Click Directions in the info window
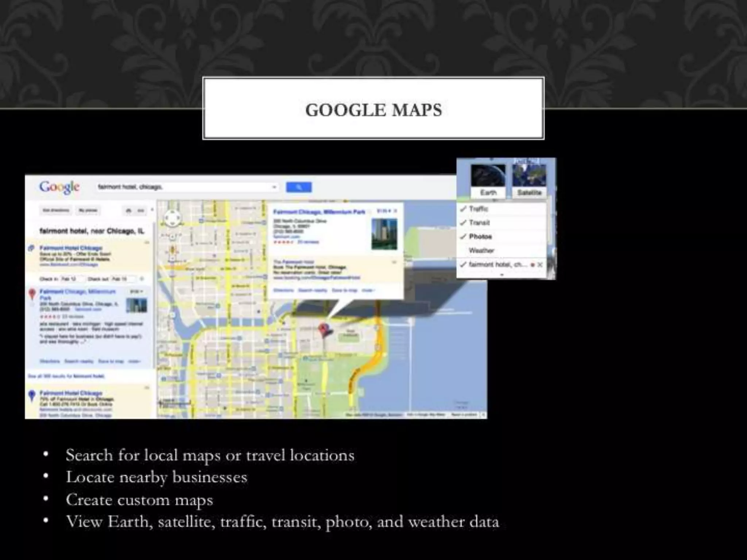747x560 pixels. coord(283,290)
